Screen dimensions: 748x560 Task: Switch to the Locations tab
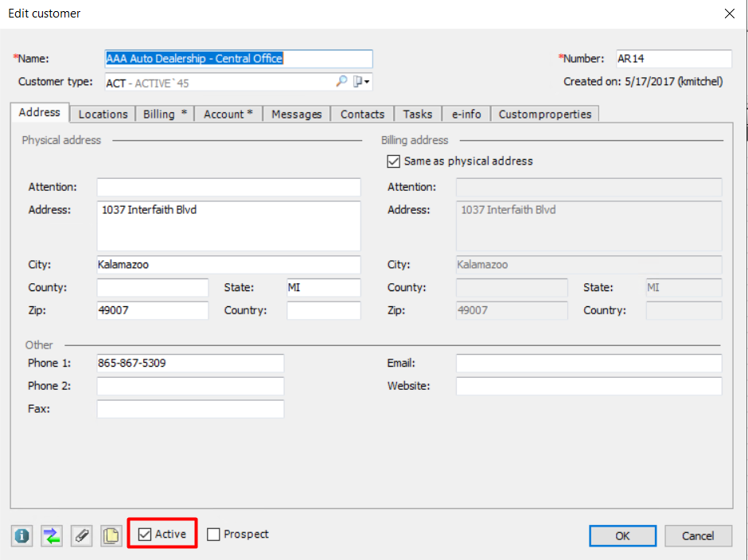click(x=103, y=115)
